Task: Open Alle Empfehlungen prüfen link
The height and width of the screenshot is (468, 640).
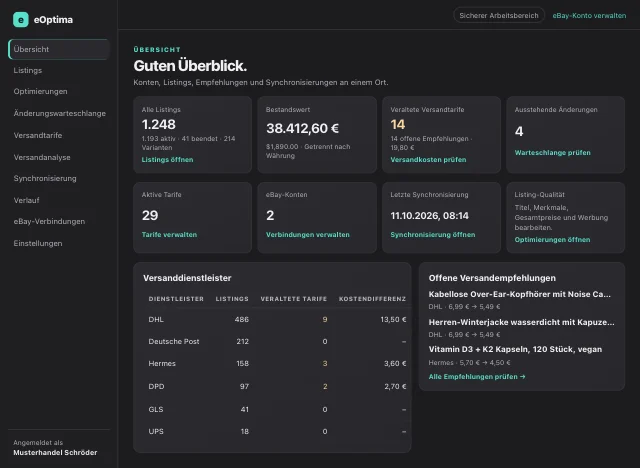Action: (x=477, y=377)
